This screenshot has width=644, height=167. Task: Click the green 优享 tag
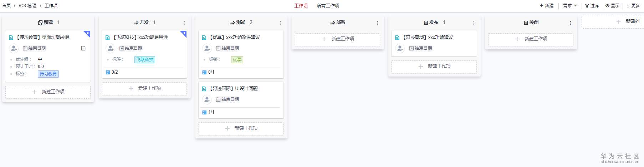[237, 60]
